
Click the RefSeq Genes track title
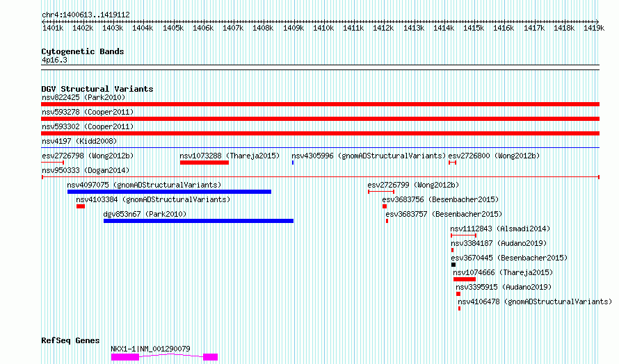tap(70, 341)
